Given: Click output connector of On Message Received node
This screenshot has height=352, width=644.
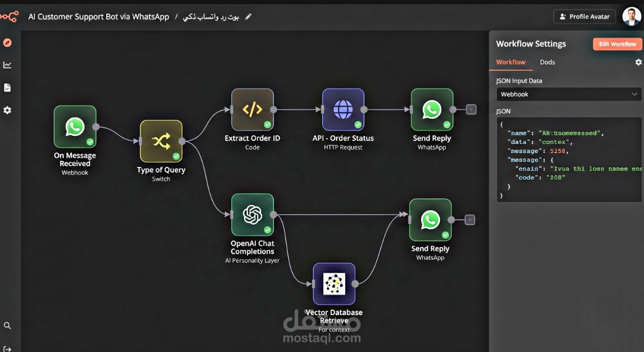Looking at the screenshot, I should (x=96, y=127).
